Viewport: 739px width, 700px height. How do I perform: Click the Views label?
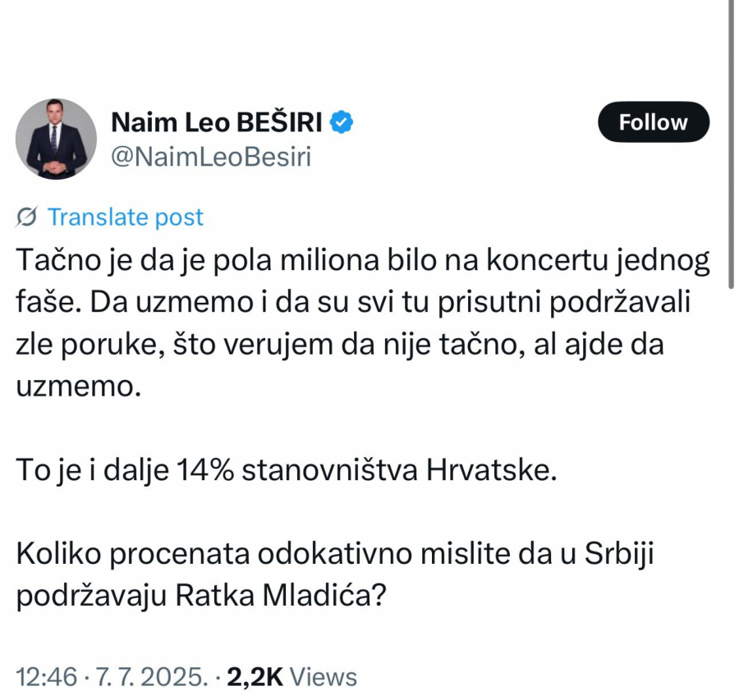324,677
